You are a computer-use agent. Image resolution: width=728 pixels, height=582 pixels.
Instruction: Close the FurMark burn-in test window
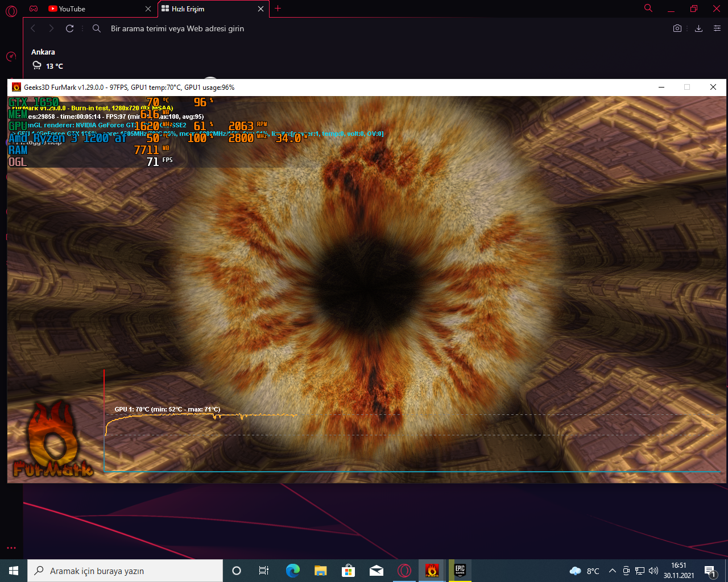(713, 87)
